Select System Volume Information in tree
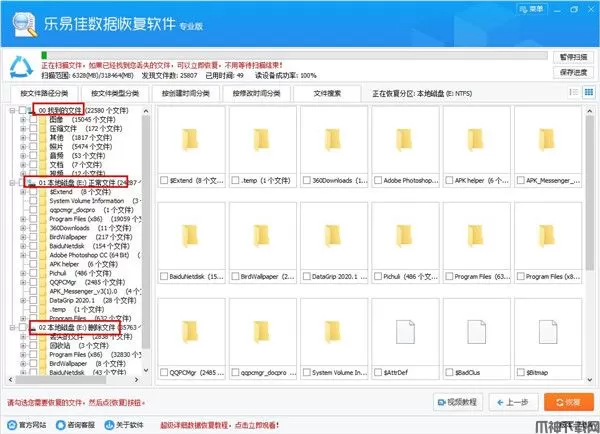Screen dimensions: 600x434 click(x=86, y=201)
